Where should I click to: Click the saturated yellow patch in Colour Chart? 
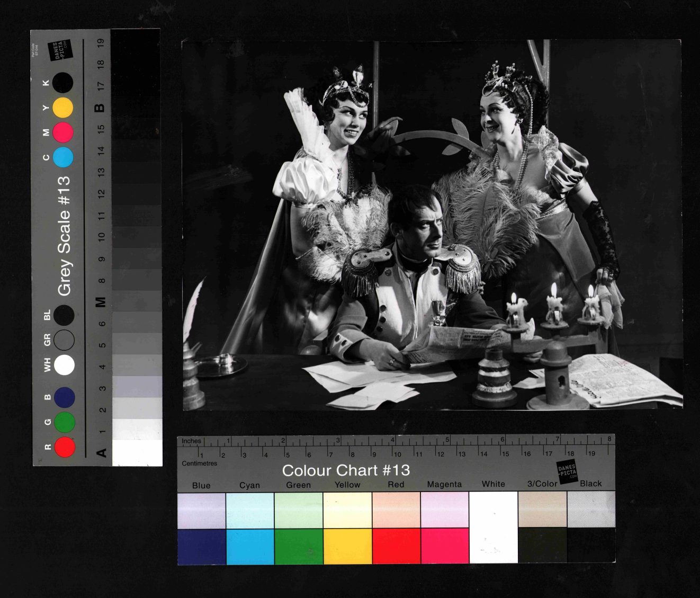pyautogui.click(x=347, y=546)
